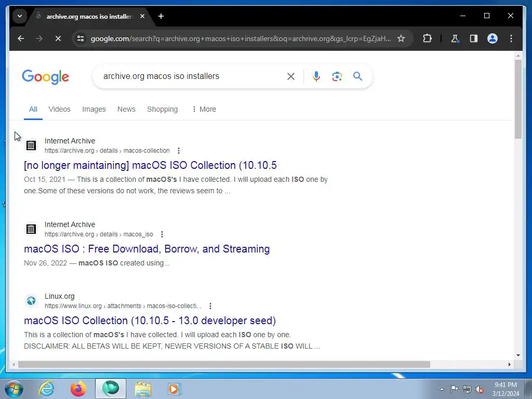The width and height of the screenshot is (532, 399).
Task: Open the Chrome three-dot menu
Action: pyautogui.click(x=511, y=38)
